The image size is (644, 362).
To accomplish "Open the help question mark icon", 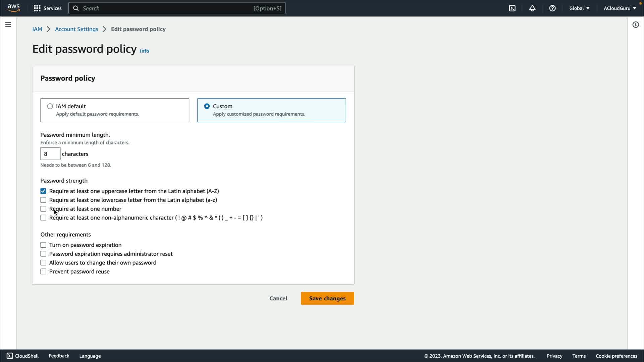I will click(552, 8).
